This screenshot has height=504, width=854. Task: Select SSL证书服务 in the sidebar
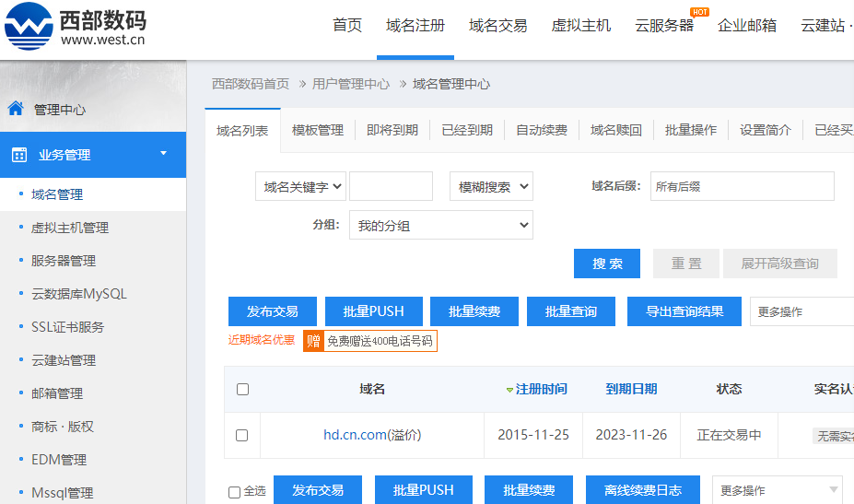[67, 327]
